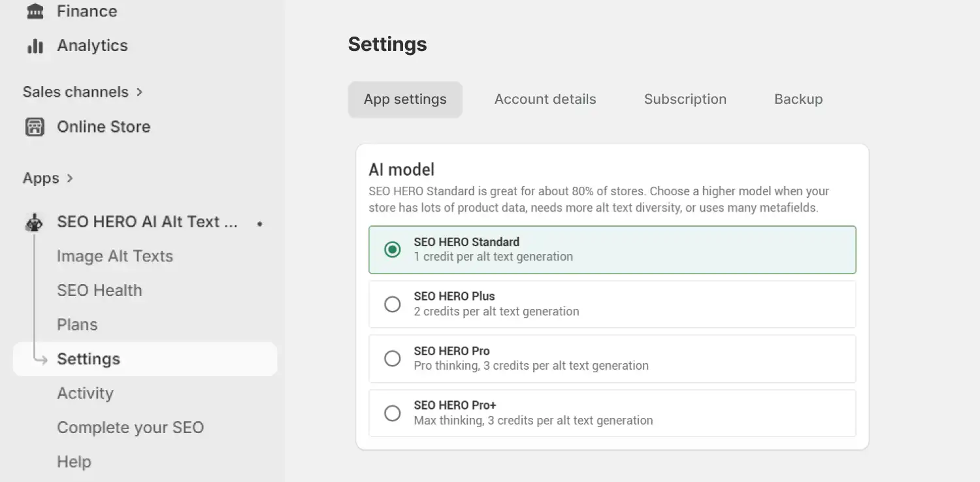Viewport: 980px width, 482px height.
Task: Click the Apps heading label
Action: coord(41,178)
